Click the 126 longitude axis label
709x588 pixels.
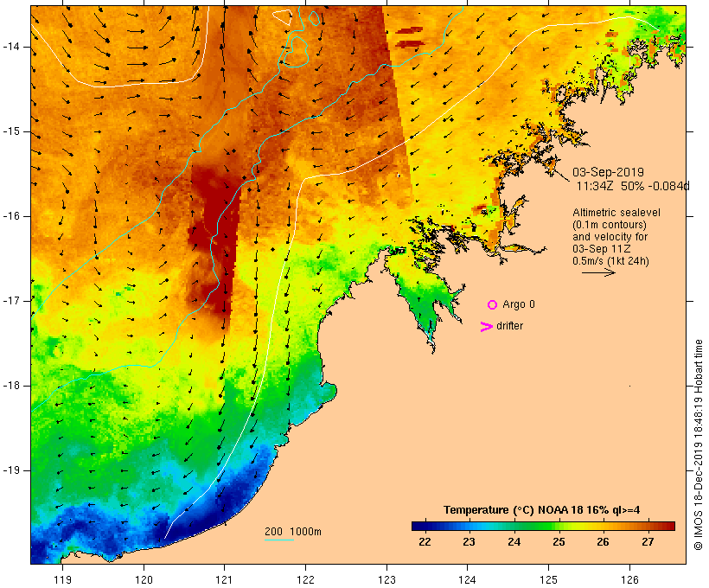pos(629,579)
